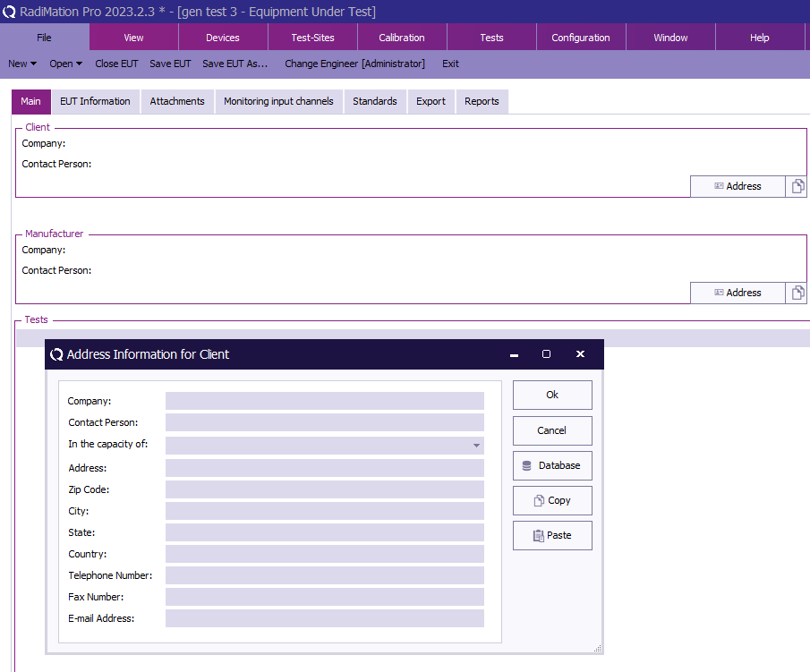The width and height of the screenshot is (810, 672).
Task: Click the copy icon beside Client Address button
Action: point(797,186)
